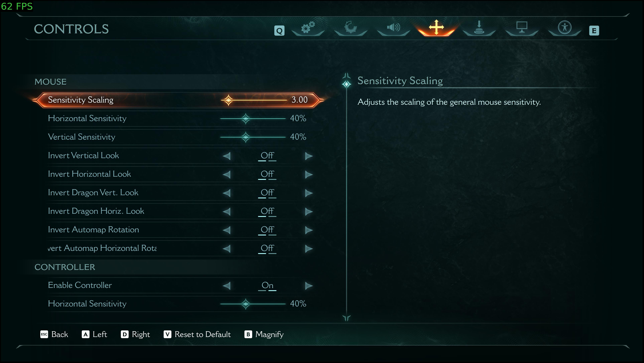Image resolution: width=644 pixels, height=363 pixels.
Task: Open the gears gameplay settings tab
Action: 308,28
